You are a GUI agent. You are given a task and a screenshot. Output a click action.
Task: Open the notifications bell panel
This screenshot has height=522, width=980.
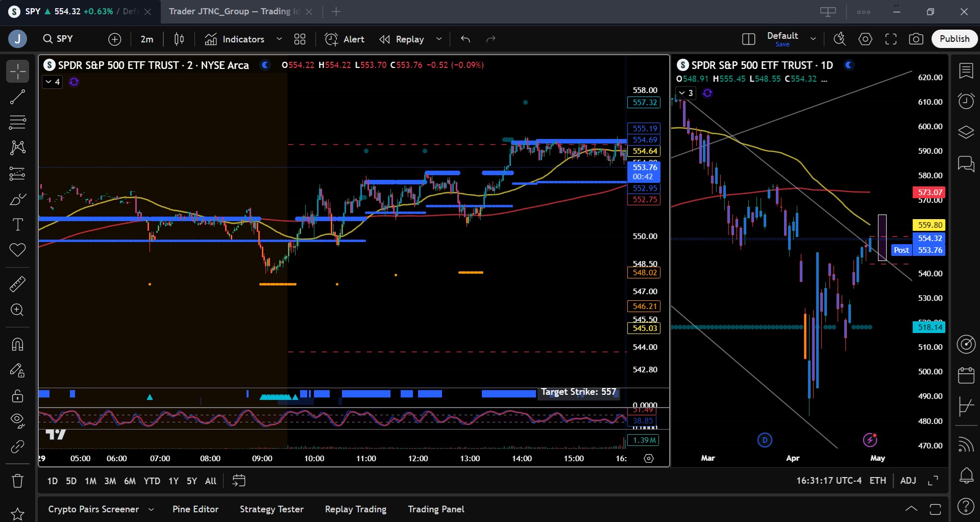point(966,476)
